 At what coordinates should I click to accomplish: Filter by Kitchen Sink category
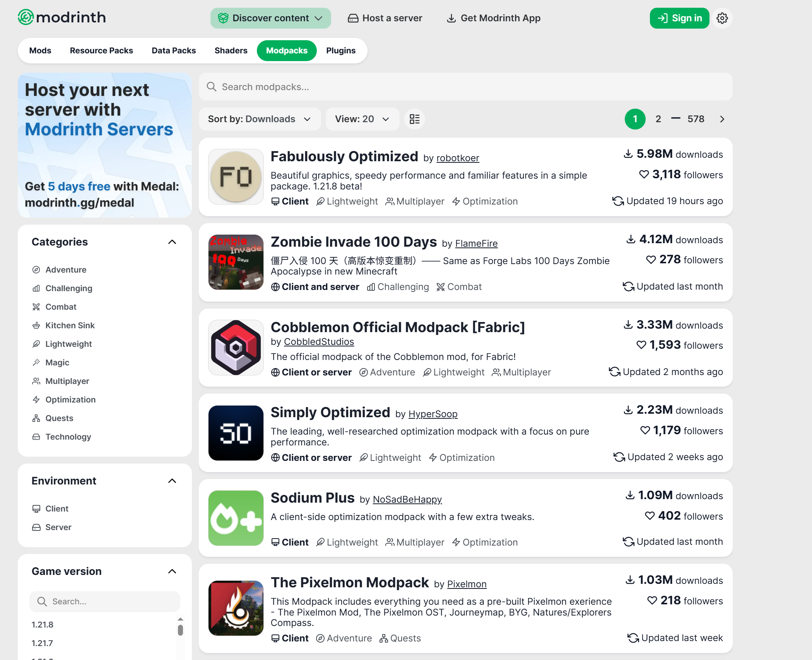[x=63, y=326]
